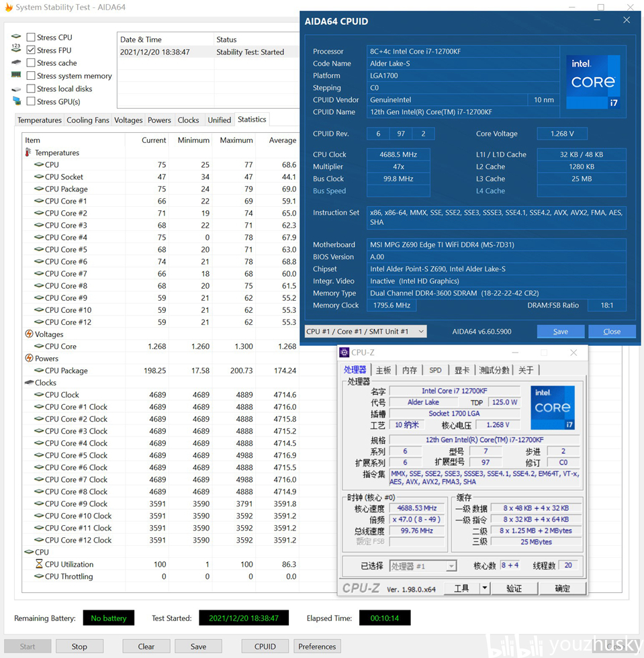Image resolution: width=644 pixels, height=658 pixels.
Task: Click the Preferences button
Action: pyautogui.click(x=317, y=647)
